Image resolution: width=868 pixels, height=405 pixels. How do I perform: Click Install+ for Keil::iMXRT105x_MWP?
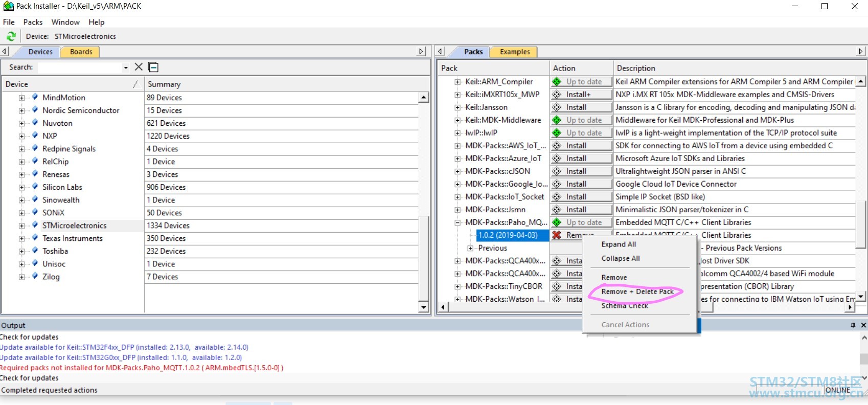pyautogui.click(x=581, y=95)
